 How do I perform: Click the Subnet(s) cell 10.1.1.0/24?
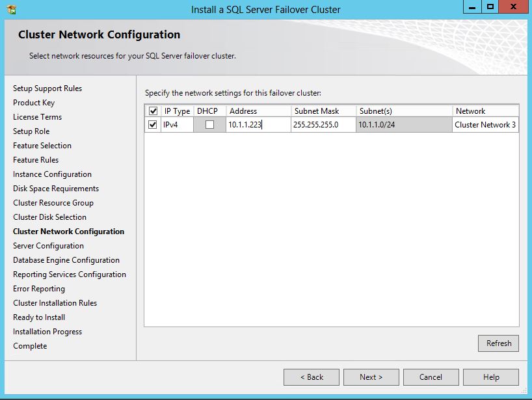point(404,124)
